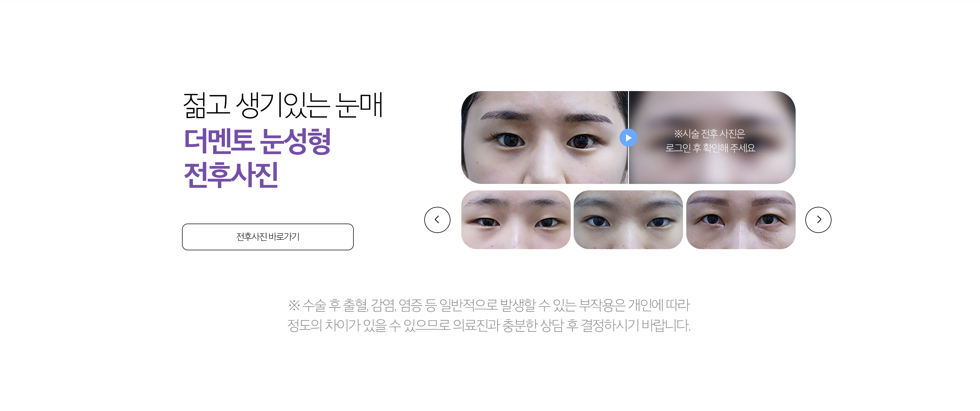Click the blue before/after comparison handle

628,137
